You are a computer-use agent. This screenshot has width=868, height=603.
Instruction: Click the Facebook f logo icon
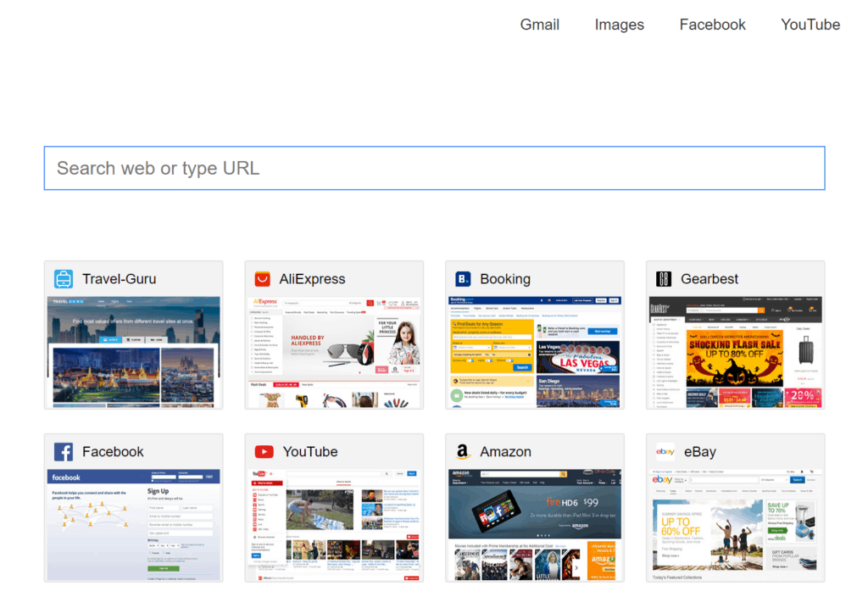(64, 452)
